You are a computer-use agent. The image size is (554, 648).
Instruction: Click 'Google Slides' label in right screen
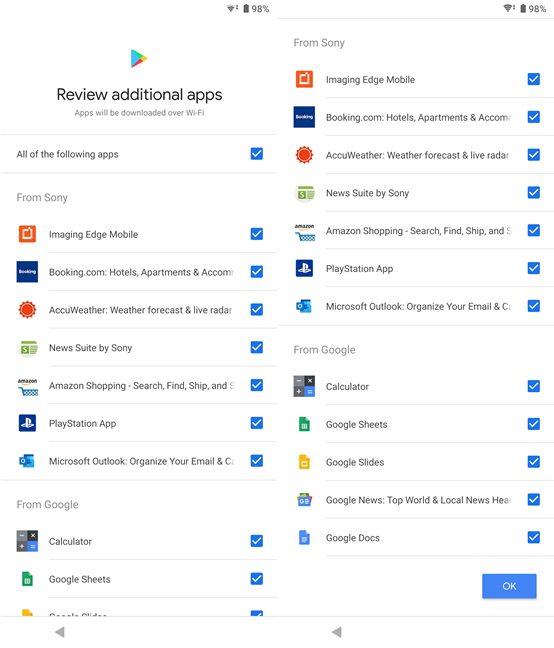pyautogui.click(x=355, y=462)
